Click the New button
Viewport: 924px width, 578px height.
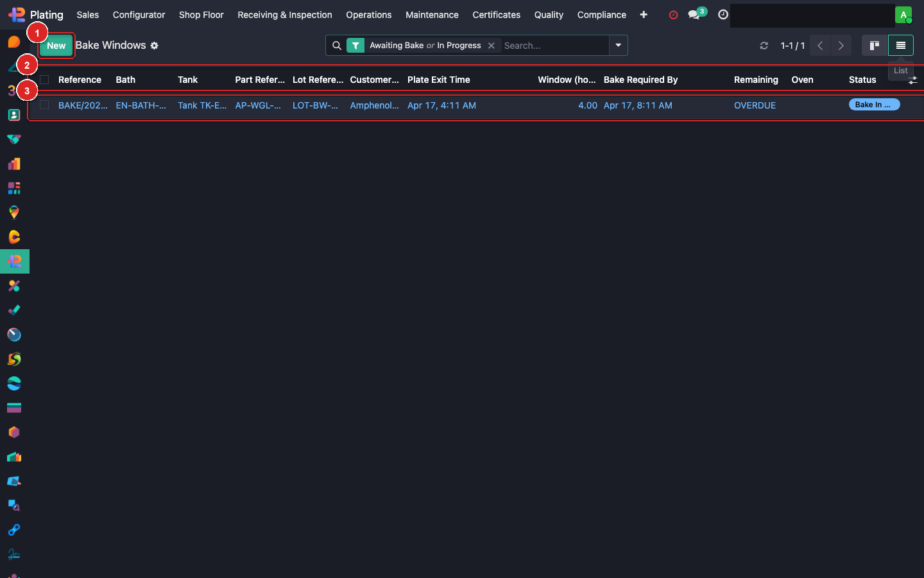[56, 46]
